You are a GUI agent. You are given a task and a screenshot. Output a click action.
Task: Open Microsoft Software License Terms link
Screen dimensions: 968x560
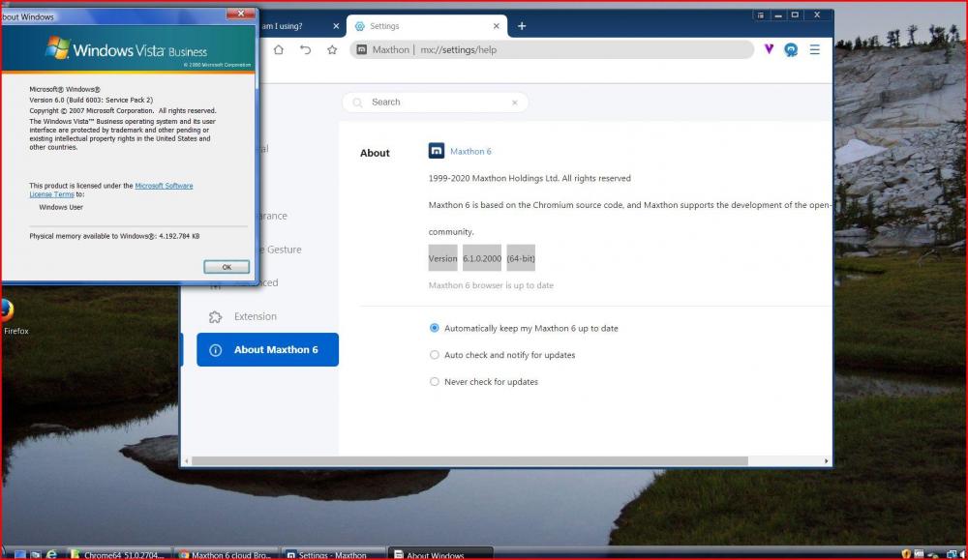(x=163, y=186)
